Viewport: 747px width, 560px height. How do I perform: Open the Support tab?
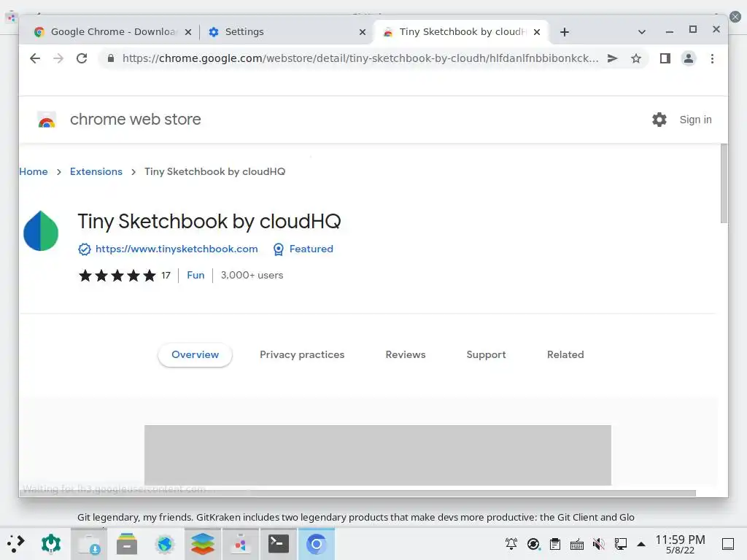coord(486,355)
